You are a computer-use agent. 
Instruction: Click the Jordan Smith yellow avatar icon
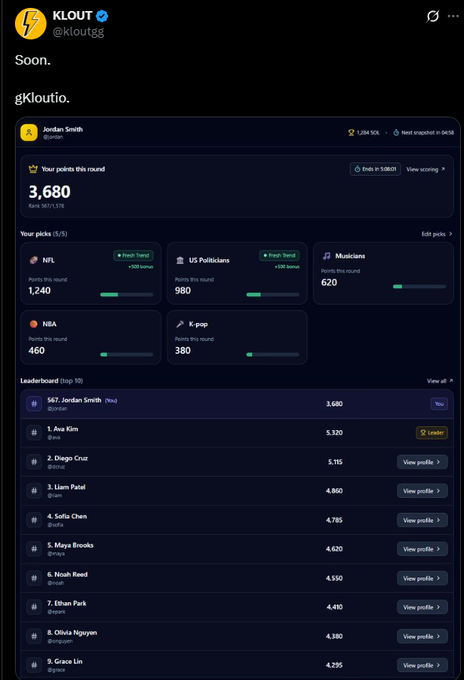point(29,132)
